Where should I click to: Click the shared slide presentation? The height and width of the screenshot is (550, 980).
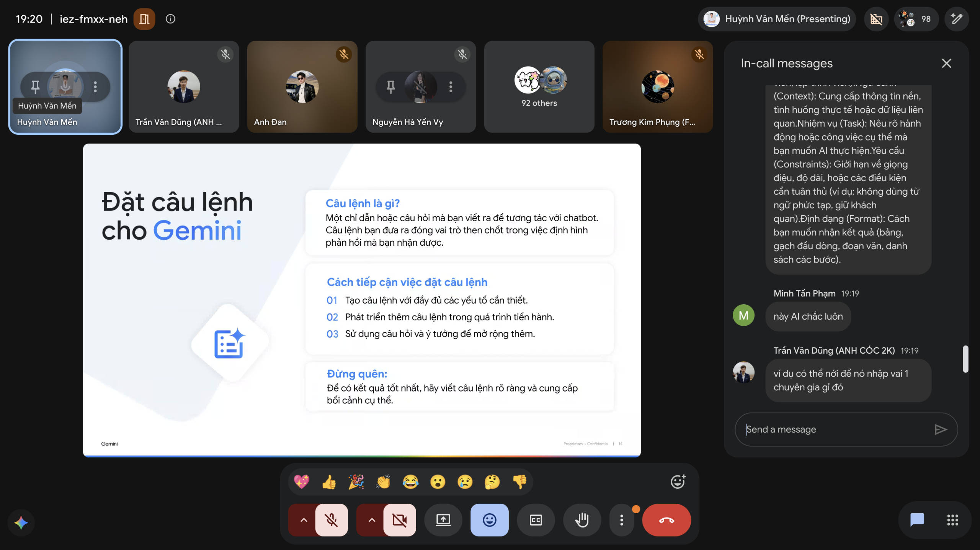362,300
